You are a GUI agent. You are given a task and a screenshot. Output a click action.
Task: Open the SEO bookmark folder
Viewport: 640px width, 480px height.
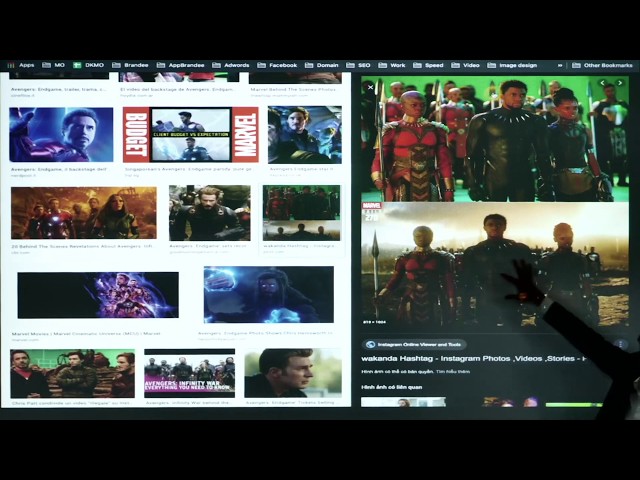(x=359, y=65)
